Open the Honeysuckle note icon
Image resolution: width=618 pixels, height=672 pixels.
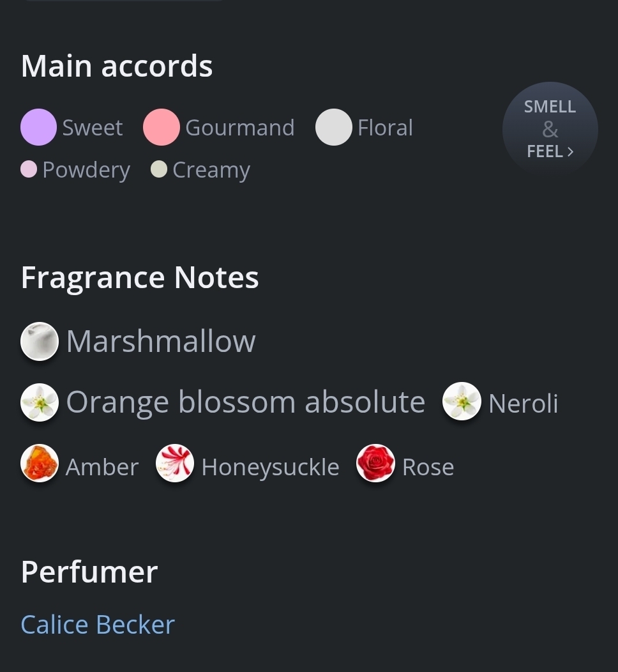[x=175, y=463]
